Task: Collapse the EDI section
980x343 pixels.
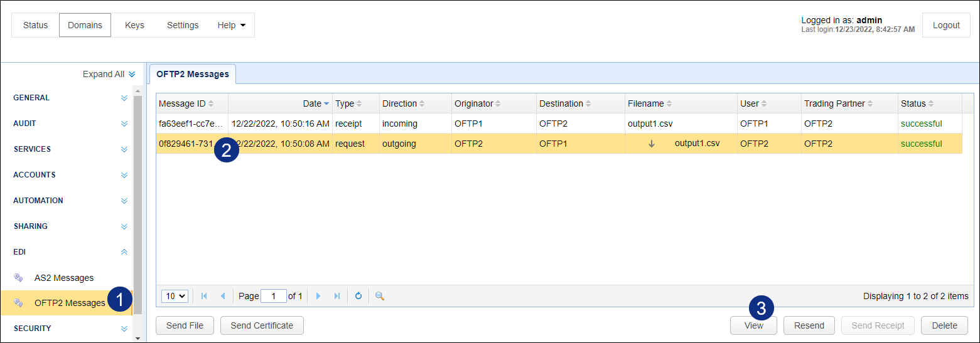Action: pos(124,252)
